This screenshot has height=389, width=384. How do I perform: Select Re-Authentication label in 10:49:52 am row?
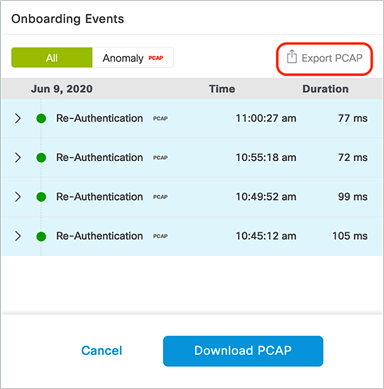(x=99, y=197)
